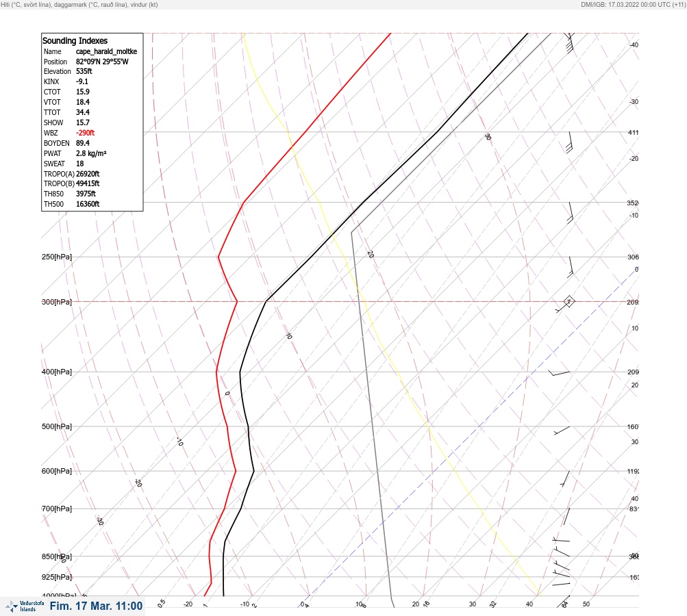The height and width of the screenshot is (616, 687).
Task: Click the red WBZ value -290ft
Action: [85, 133]
